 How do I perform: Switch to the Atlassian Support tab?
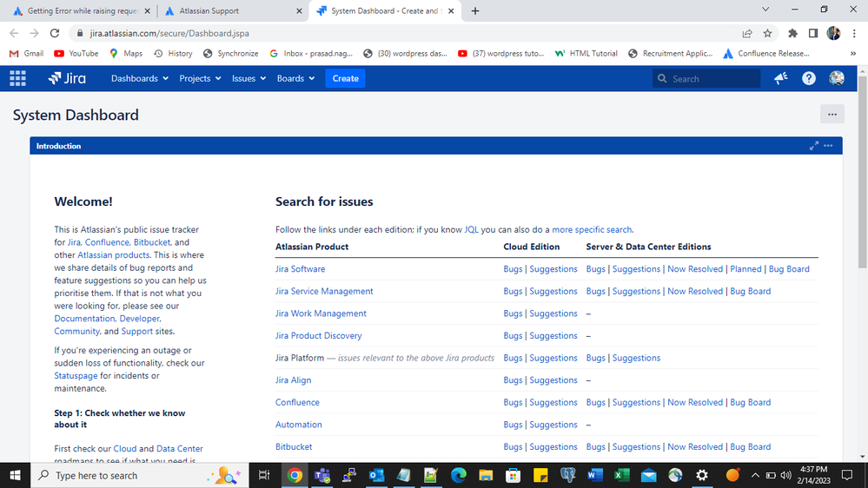pos(233,11)
